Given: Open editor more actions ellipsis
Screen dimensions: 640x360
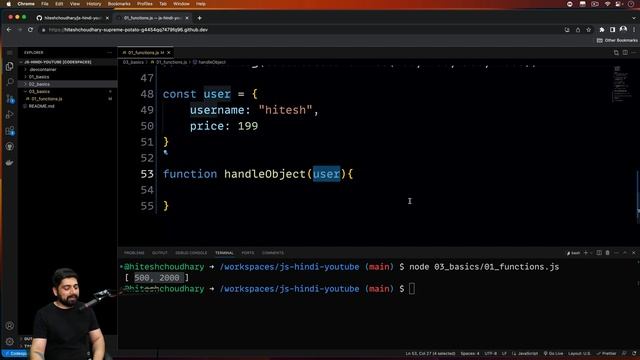Looking at the screenshot, I should [633, 53].
